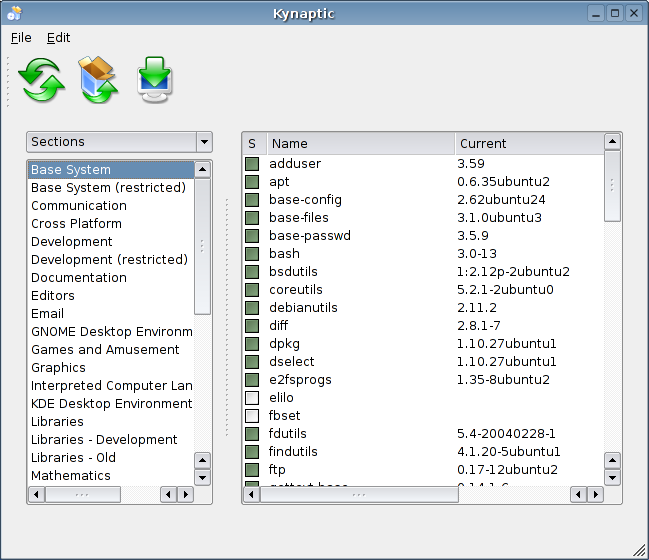Screen dimensions: 649x560
Task: Select the Documentation section
Action: [x=111, y=278]
